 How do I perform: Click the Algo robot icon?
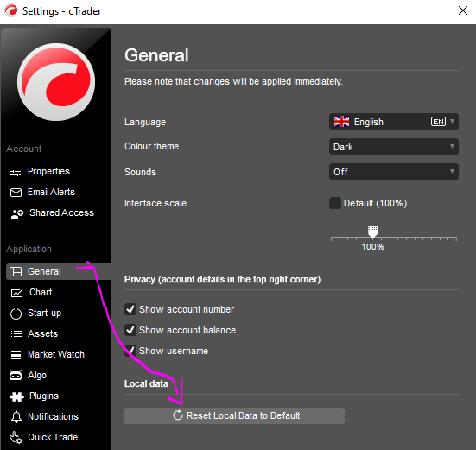(x=16, y=376)
